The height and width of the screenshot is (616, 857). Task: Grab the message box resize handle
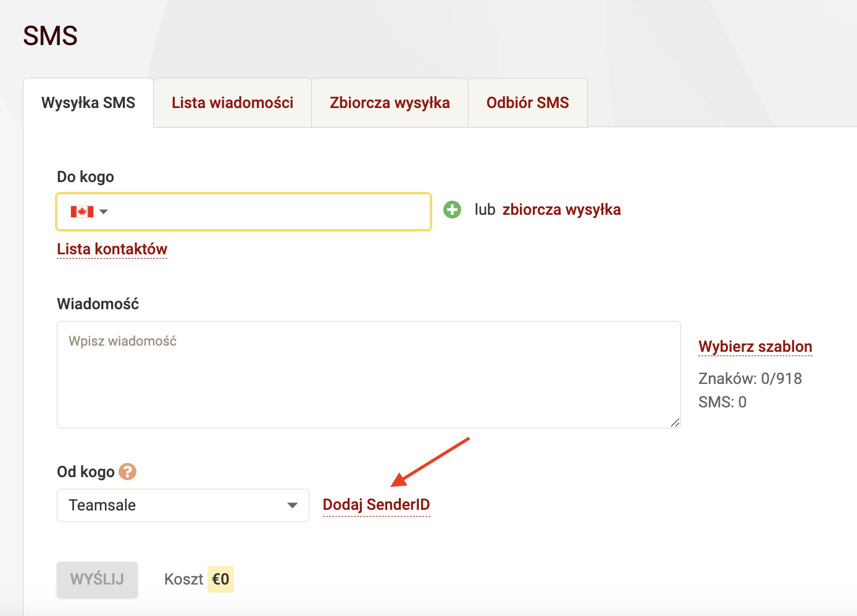(675, 423)
